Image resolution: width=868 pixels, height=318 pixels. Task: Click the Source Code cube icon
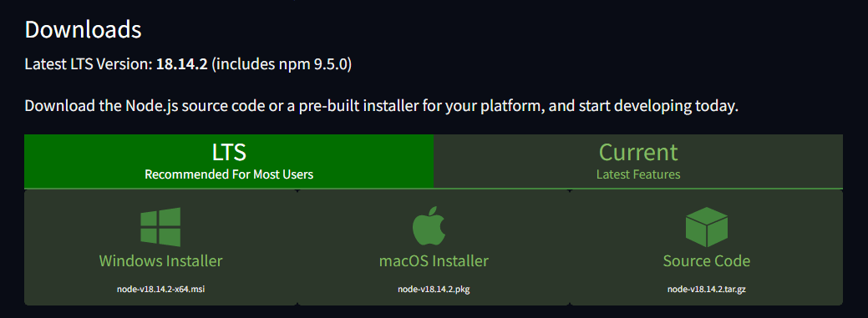coord(707,227)
